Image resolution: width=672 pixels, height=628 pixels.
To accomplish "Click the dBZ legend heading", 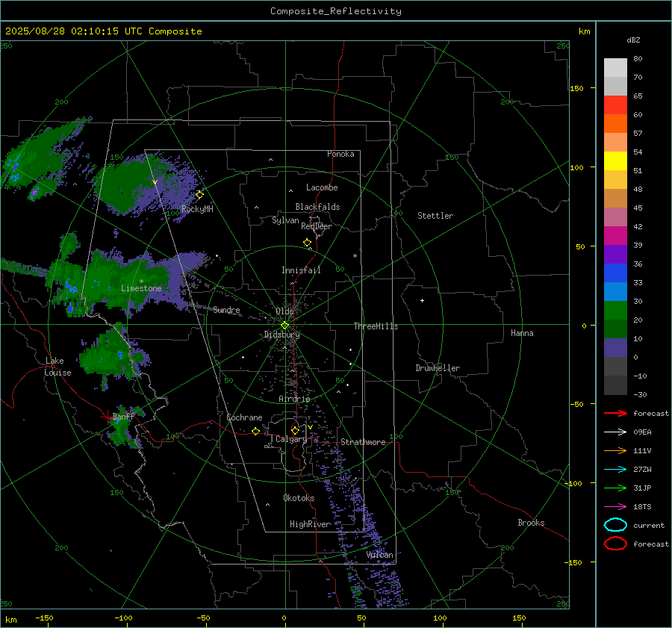I will [x=633, y=40].
